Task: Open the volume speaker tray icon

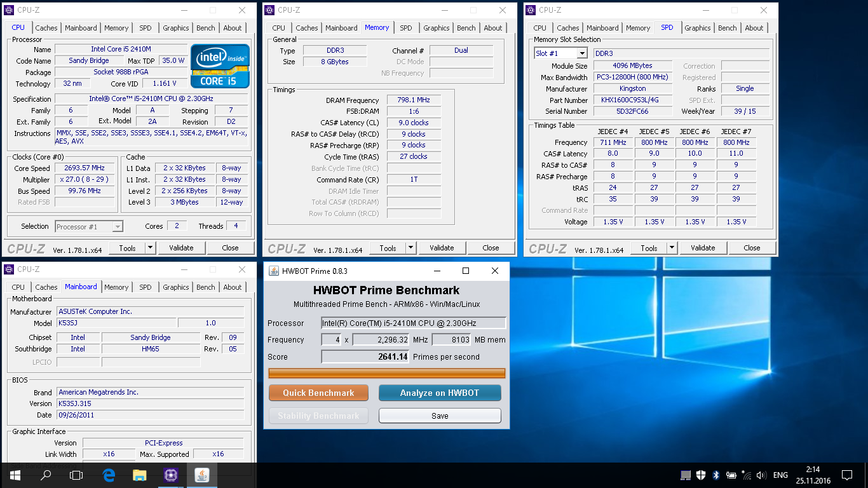Action: tap(761, 475)
